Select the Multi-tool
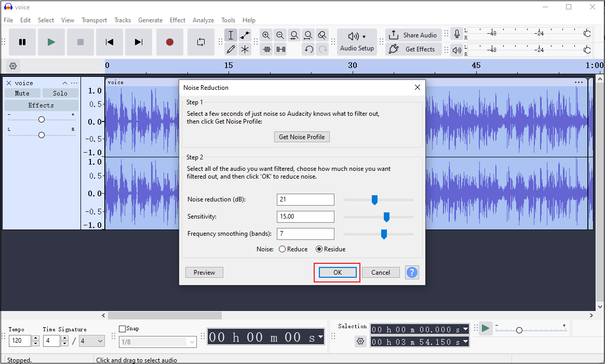 [x=244, y=49]
